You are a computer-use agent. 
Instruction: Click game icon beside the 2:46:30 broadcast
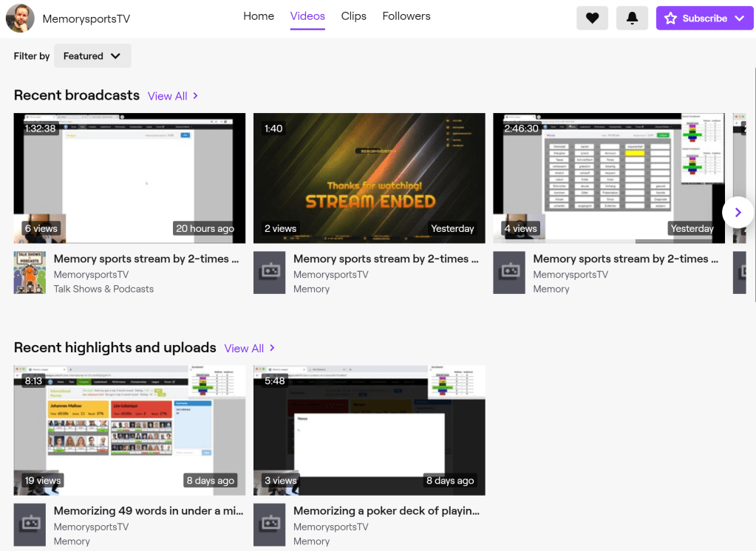pos(508,273)
